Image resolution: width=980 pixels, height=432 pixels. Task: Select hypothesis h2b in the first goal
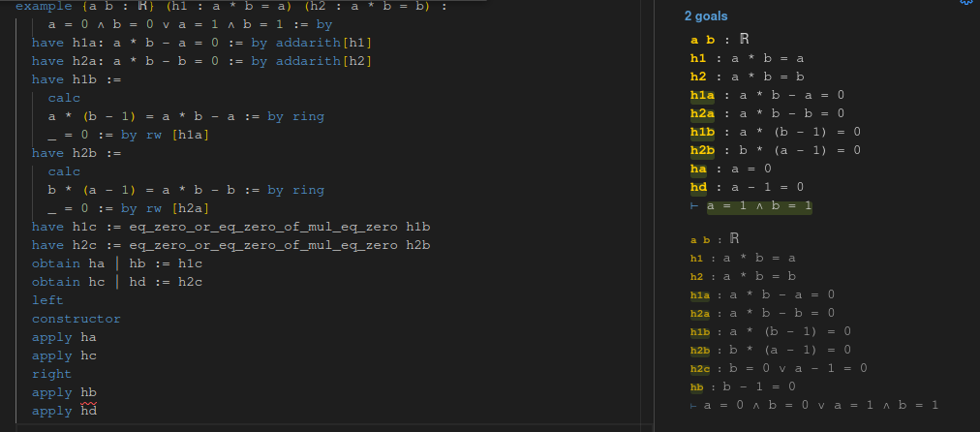pos(701,150)
